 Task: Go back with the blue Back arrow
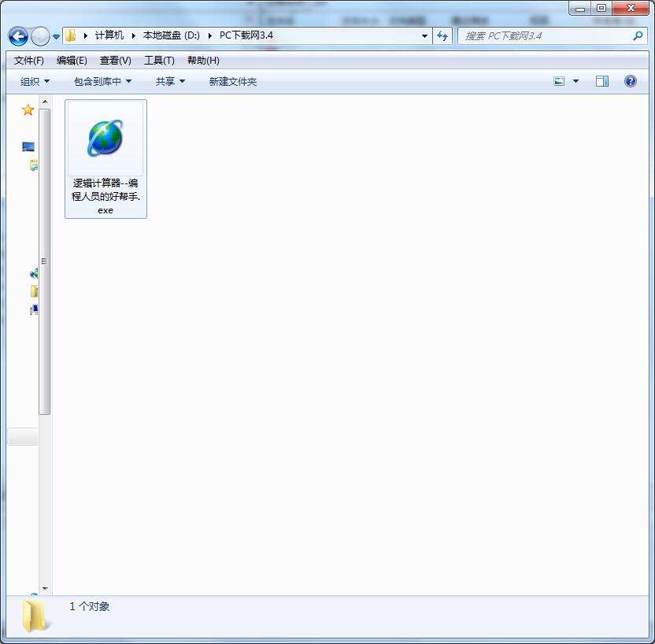(x=18, y=36)
